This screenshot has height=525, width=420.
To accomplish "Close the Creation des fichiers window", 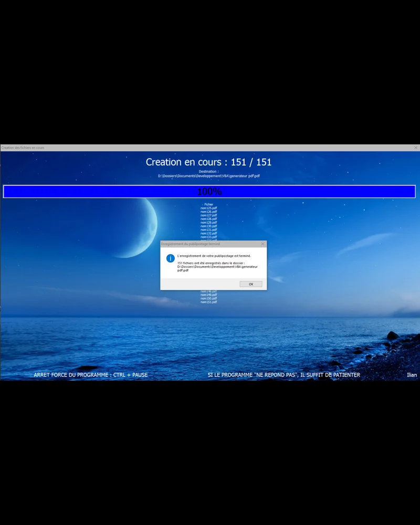I will pos(416,148).
